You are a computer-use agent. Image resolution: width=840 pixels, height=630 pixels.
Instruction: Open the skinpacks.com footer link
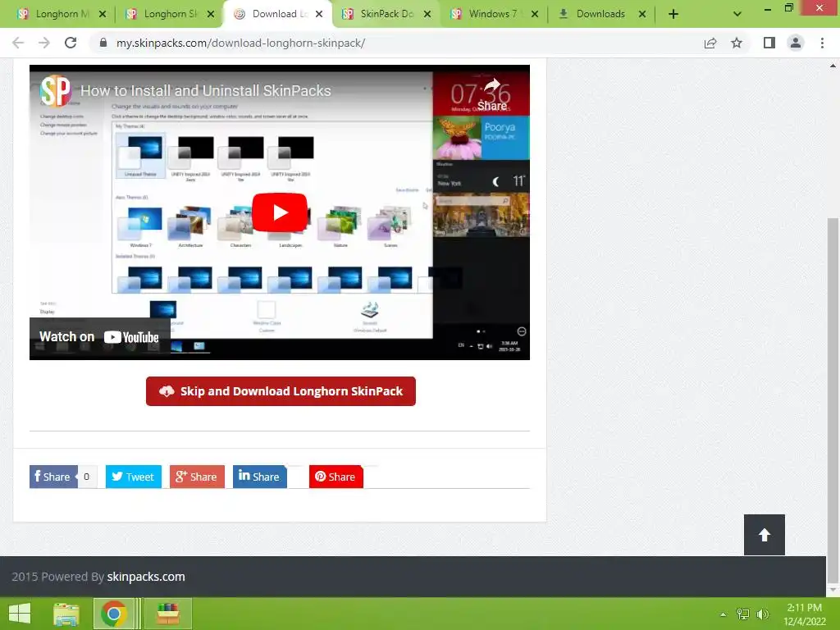coord(146,577)
